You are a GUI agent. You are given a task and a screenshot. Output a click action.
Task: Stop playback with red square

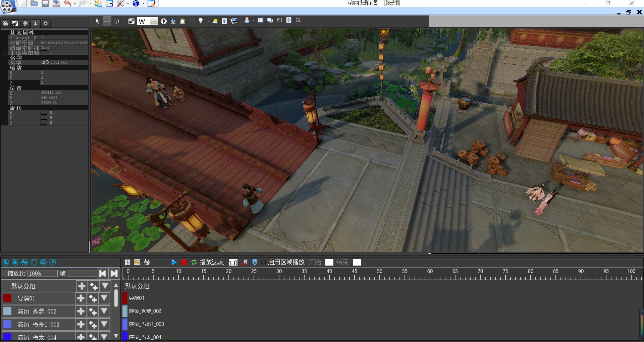184,262
